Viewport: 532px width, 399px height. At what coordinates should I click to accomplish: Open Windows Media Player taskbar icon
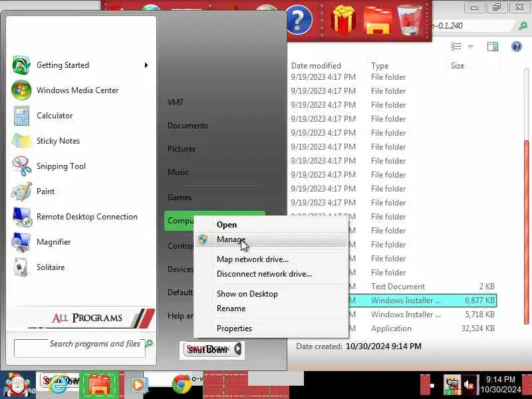(138, 386)
